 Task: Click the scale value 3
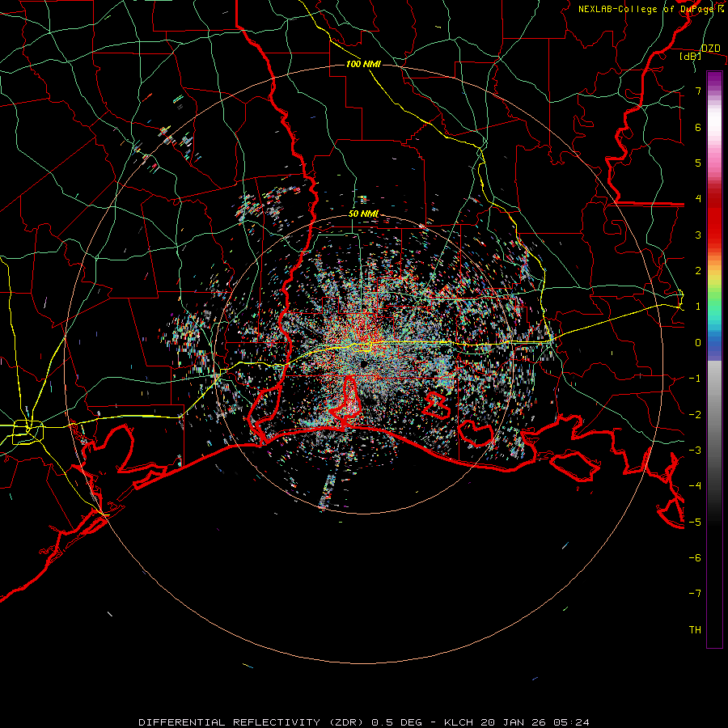tap(698, 235)
